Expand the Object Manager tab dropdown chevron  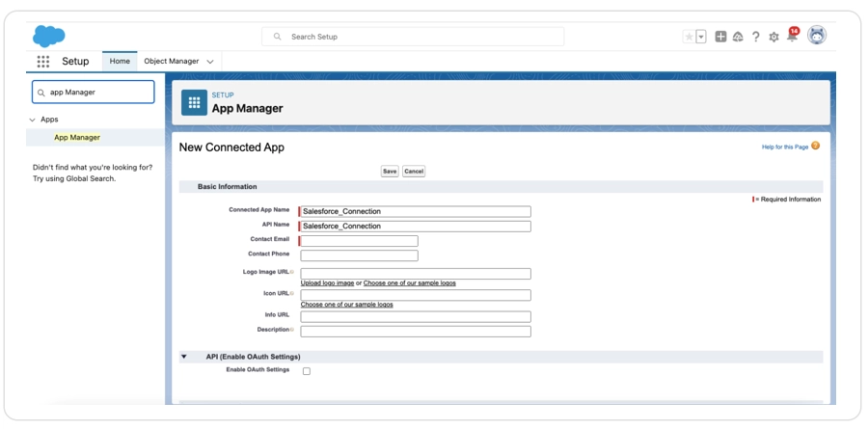pyautogui.click(x=210, y=62)
